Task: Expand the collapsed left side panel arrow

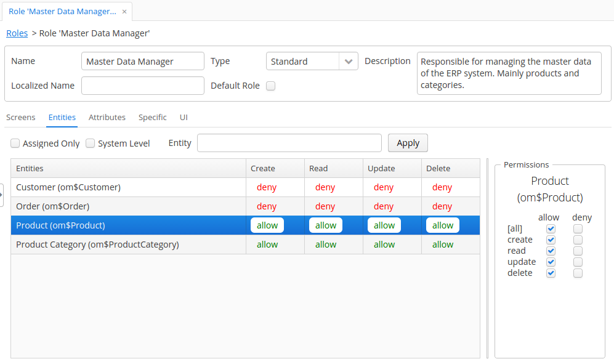Action: (2, 195)
